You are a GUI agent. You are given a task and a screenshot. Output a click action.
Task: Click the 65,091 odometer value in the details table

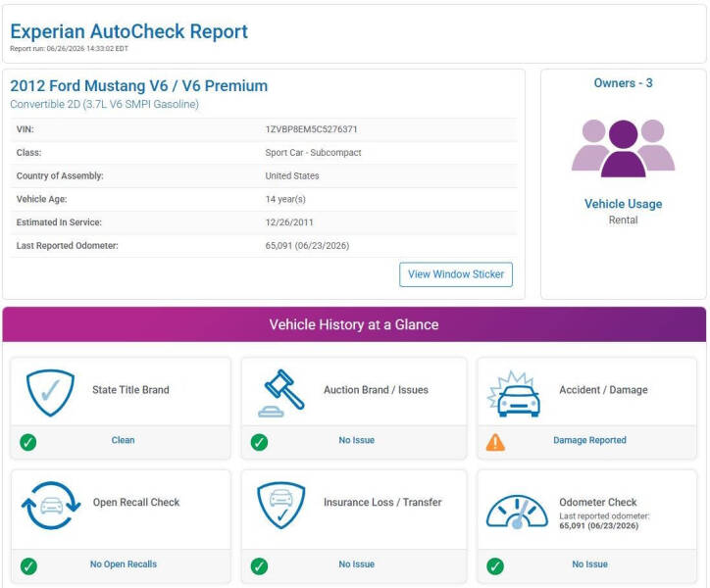click(x=307, y=245)
